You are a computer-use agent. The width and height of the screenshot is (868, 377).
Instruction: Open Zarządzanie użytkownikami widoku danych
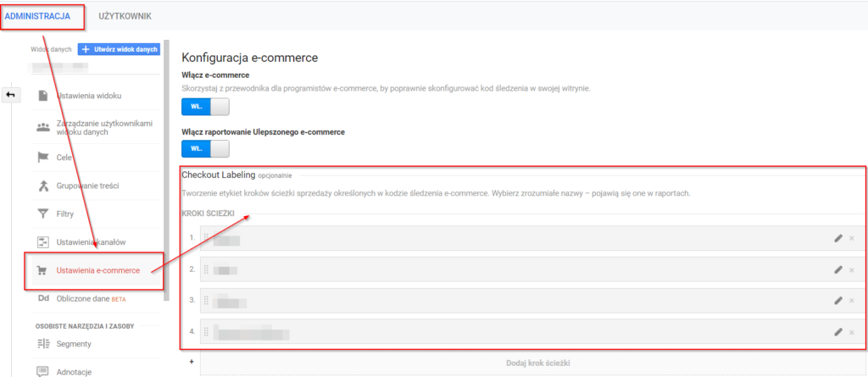104,128
